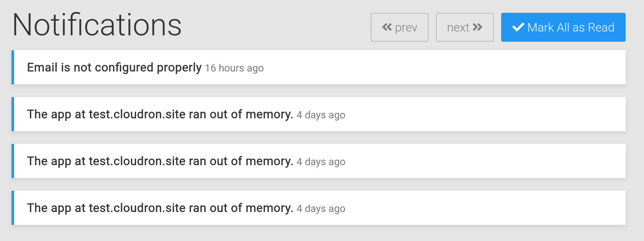Open the topmost 'ran out of memory' notification
This screenshot has height=241, width=644.
click(160, 114)
